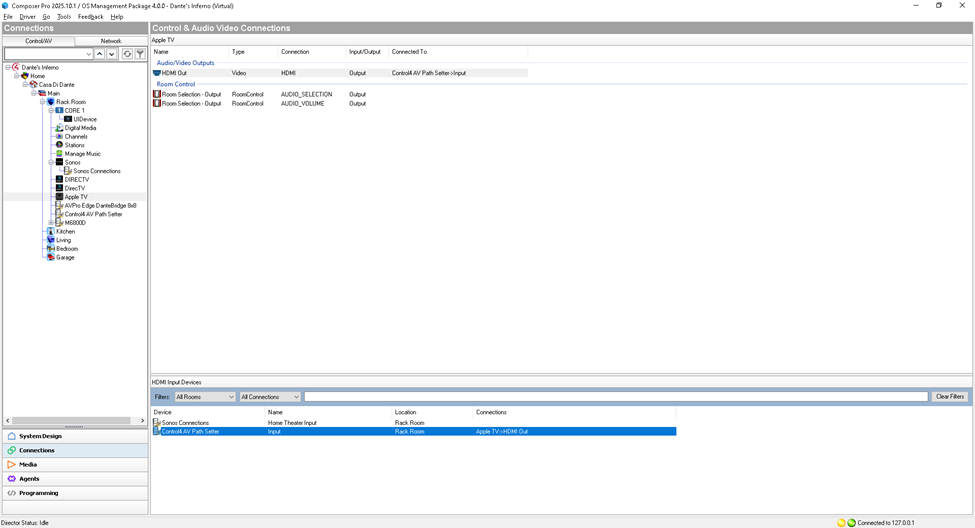
Task: Click the filter text input field
Action: pyautogui.click(x=615, y=397)
